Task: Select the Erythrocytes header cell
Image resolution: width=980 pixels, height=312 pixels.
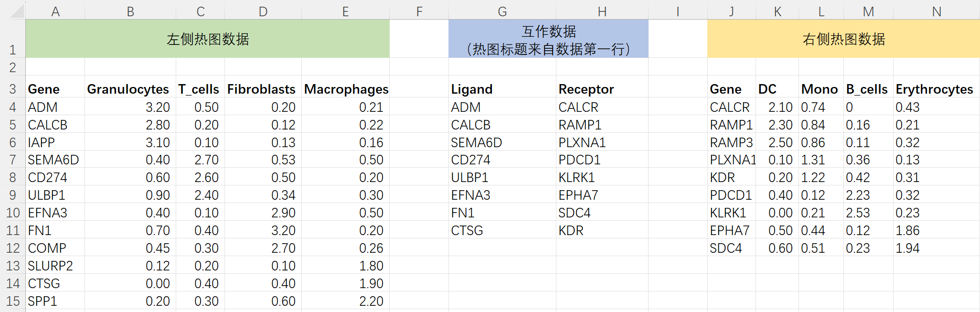Action: point(935,89)
